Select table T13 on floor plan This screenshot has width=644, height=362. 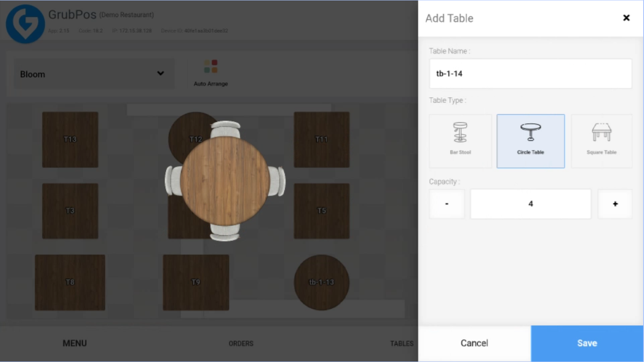[70, 139]
